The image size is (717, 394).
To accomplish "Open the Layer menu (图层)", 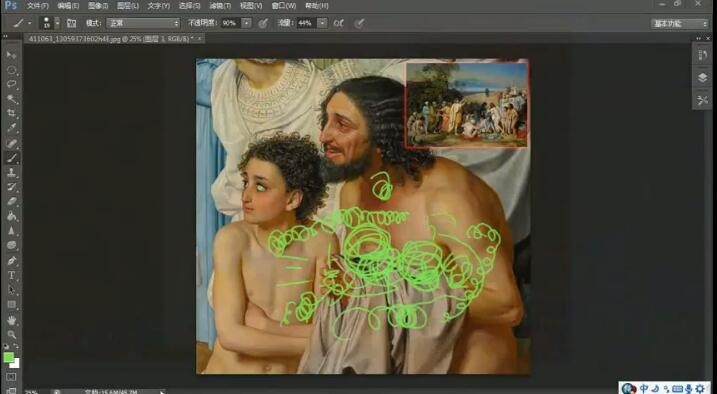I will tap(128, 6).
